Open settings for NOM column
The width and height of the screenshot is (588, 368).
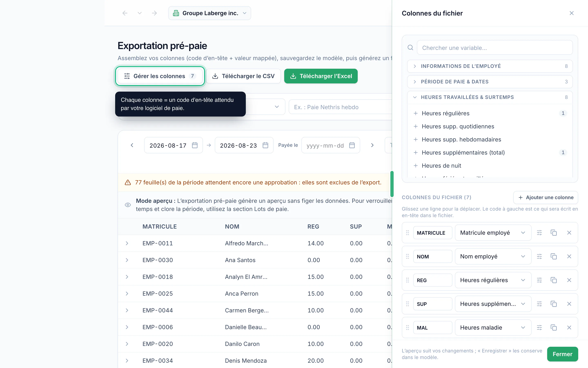[x=539, y=256]
